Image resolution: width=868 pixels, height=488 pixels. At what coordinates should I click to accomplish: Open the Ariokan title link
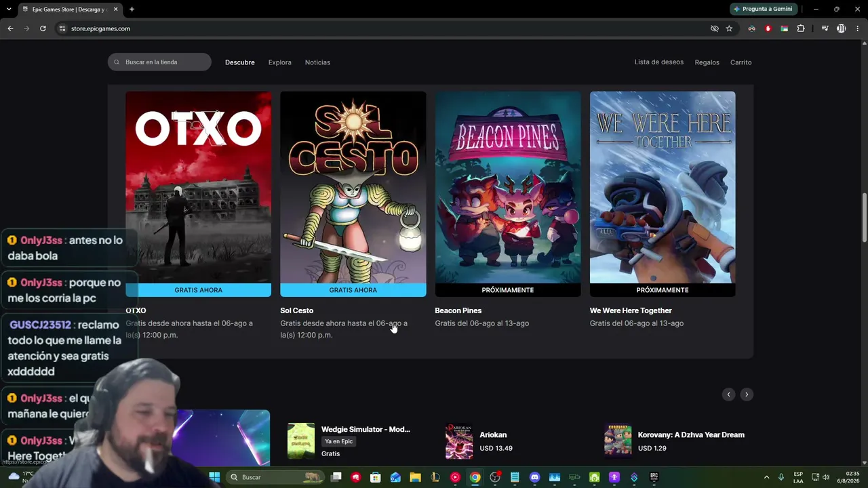[493, 435]
